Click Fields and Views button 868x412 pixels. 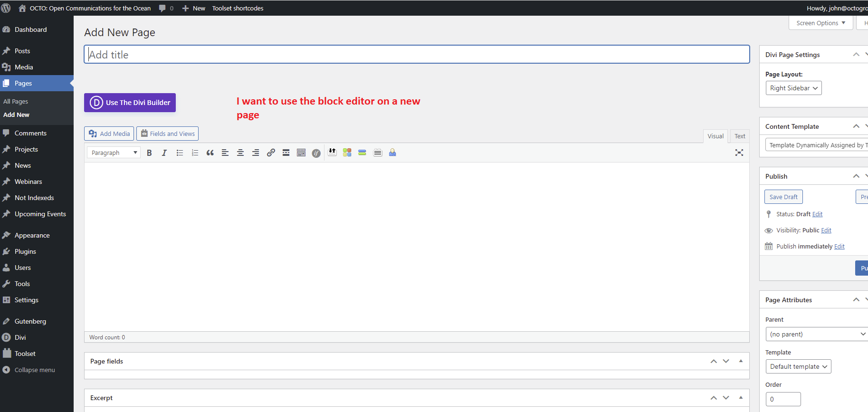coord(168,134)
